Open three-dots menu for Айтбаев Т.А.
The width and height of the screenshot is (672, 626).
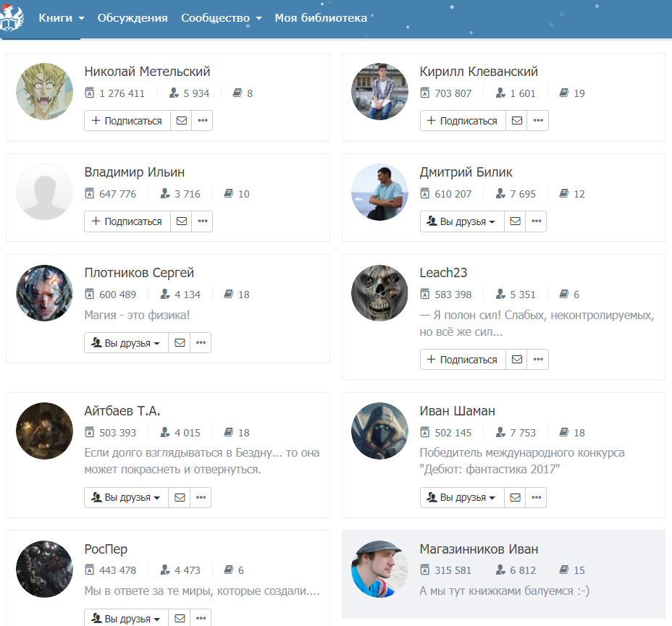point(201,498)
